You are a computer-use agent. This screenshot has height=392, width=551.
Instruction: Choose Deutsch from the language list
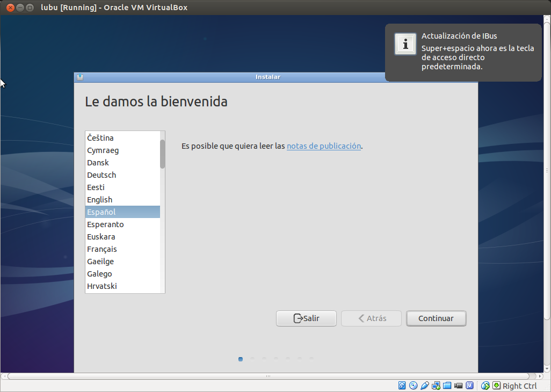tap(102, 175)
